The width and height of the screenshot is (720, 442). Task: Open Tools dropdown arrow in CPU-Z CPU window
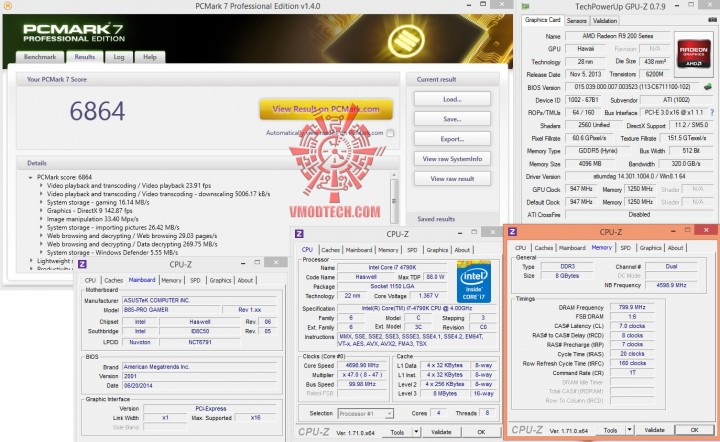point(416,432)
